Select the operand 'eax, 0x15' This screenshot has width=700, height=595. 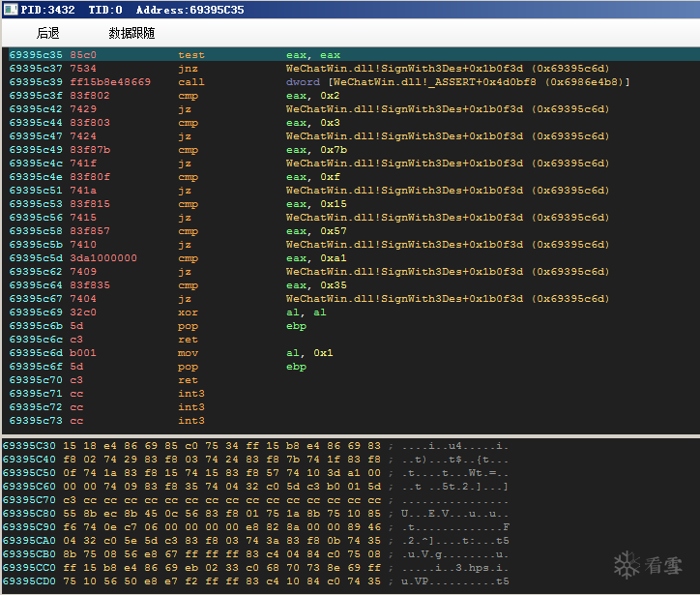pos(316,204)
